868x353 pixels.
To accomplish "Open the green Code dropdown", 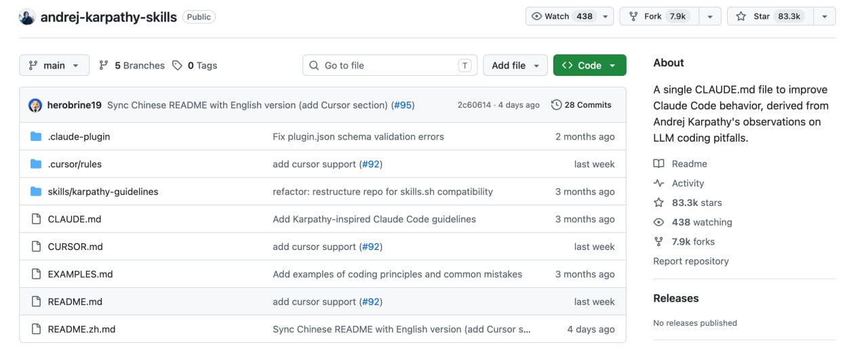I will pos(590,65).
